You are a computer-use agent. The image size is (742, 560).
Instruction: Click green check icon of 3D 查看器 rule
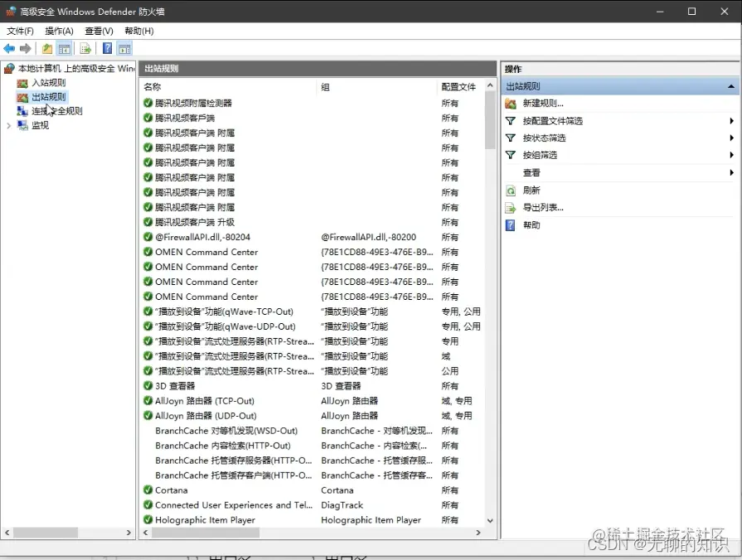[148, 386]
